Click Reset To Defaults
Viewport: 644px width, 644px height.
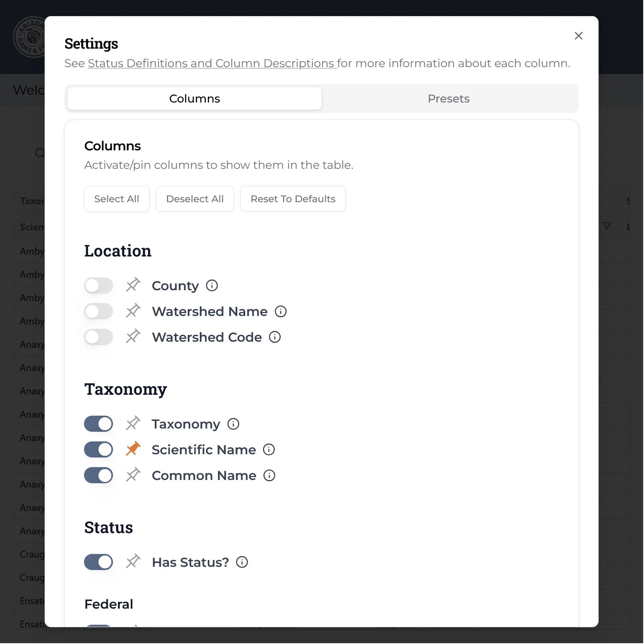click(293, 199)
